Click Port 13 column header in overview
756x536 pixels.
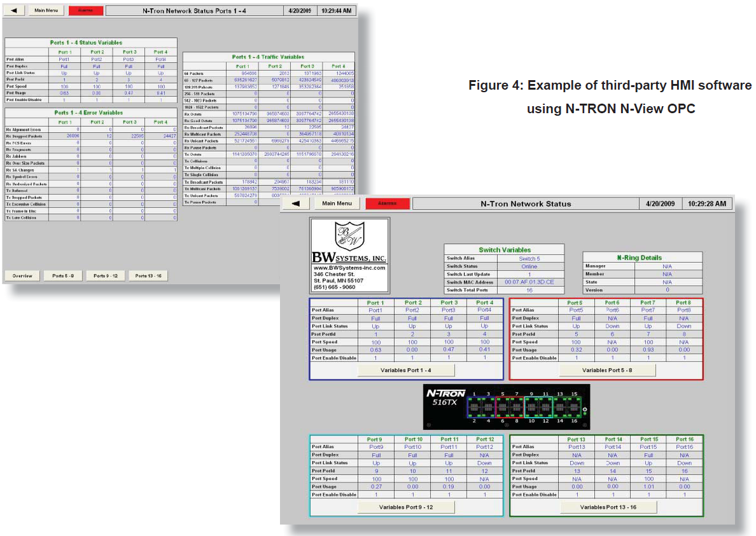pyautogui.click(x=576, y=440)
